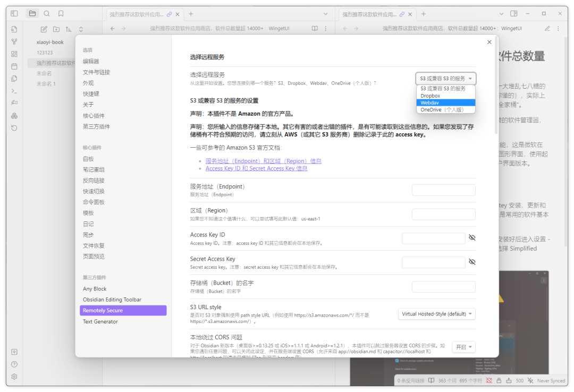This screenshot has width=574, height=392.
Task: Toggle right sidebar icon in title bar
Action: (x=514, y=13)
